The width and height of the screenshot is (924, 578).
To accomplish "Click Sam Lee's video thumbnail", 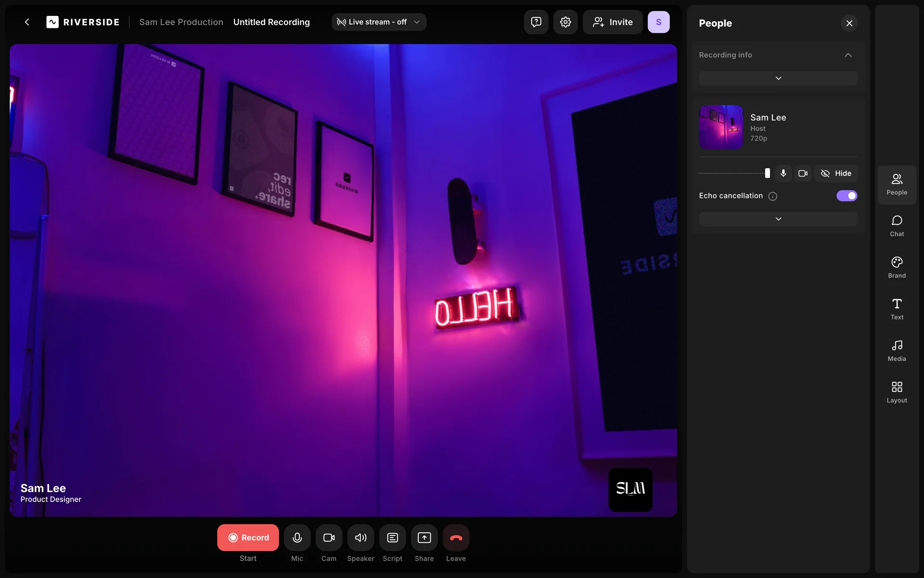I will 720,127.
